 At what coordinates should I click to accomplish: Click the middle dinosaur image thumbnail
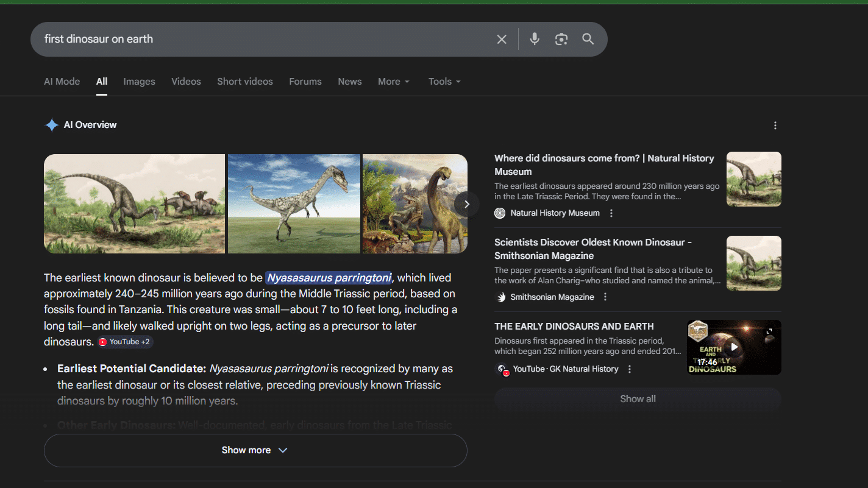pos(294,203)
